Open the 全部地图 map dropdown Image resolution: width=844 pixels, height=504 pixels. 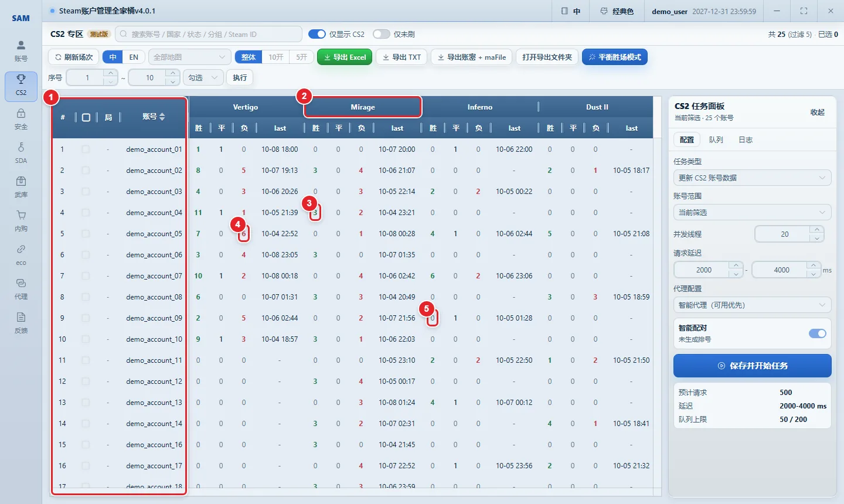(x=189, y=57)
